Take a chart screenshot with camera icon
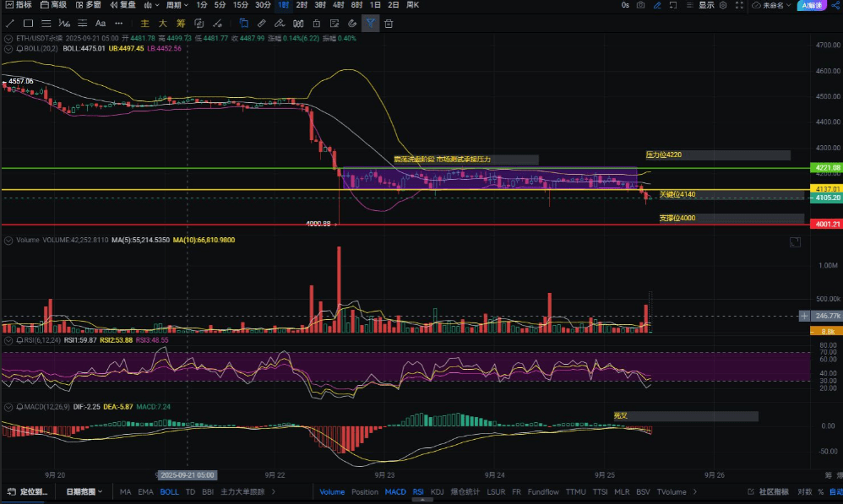Image resolution: width=843 pixels, height=504 pixels. (x=641, y=5)
